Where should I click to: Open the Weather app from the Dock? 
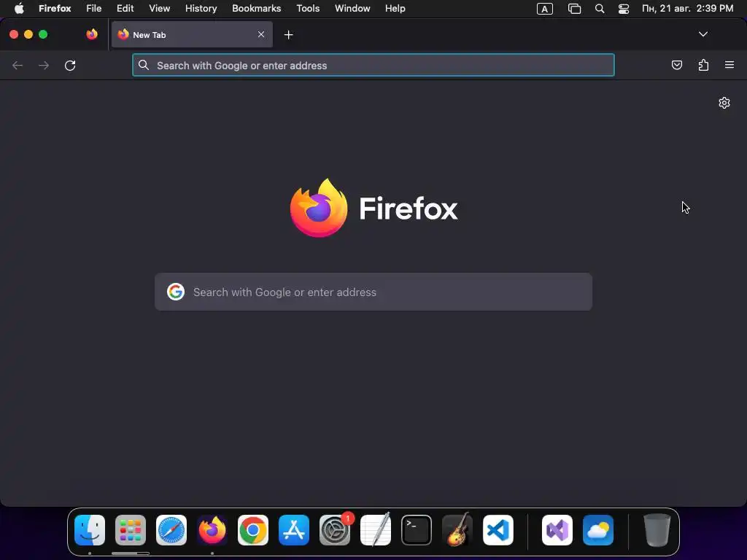pyautogui.click(x=598, y=530)
